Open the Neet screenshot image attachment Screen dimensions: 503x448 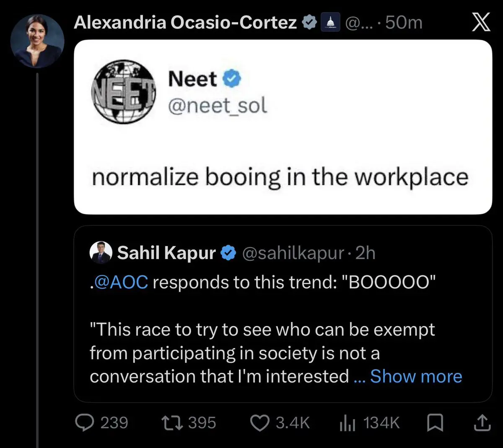(x=283, y=127)
